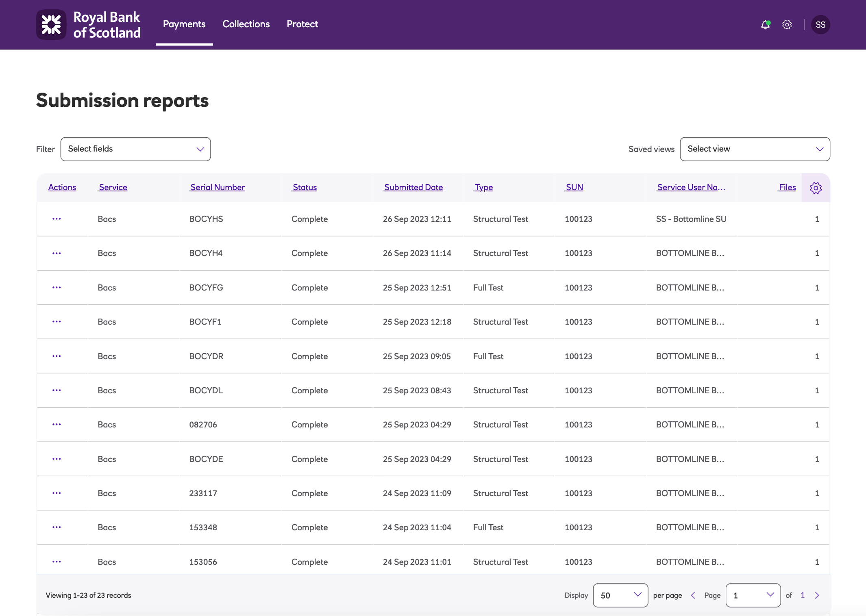Click 'Viewing 1-23 of 23 records' text
The height and width of the screenshot is (616, 866).
tap(88, 595)
